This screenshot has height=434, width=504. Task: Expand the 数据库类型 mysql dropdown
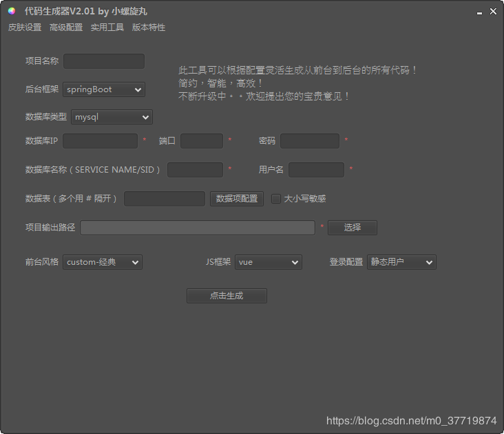(112, 117)
